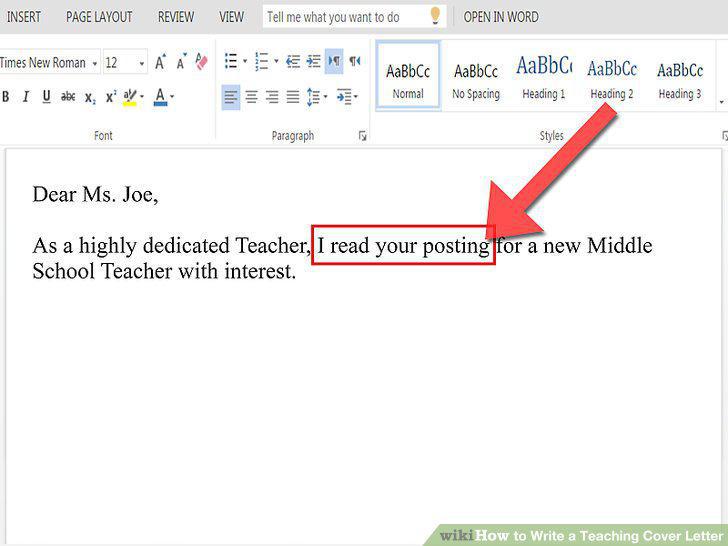Open the Numbering dropdown arrow
Viewport: 728px width, 546px height.
[276, 61]
